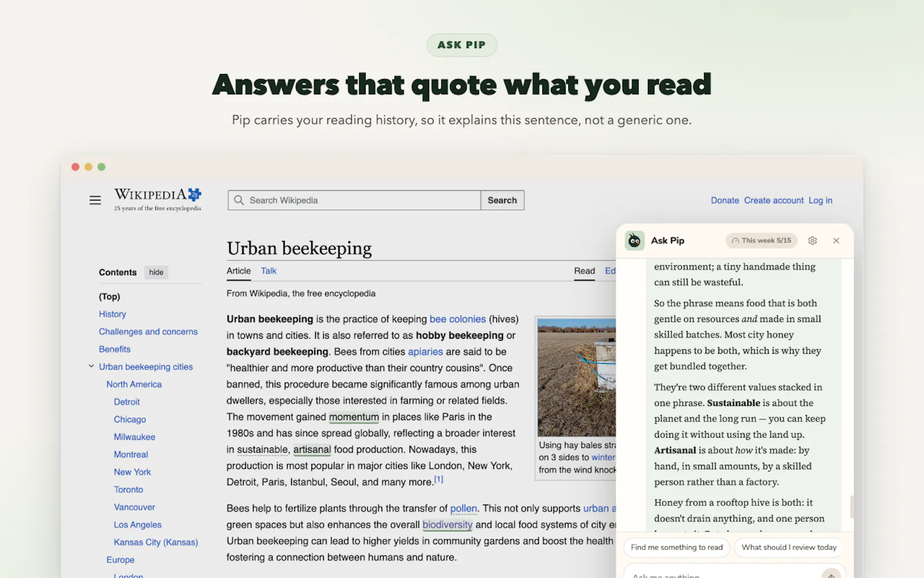
Task: Click the ASK PIP badge above the headline
Action: pos(461,45)
